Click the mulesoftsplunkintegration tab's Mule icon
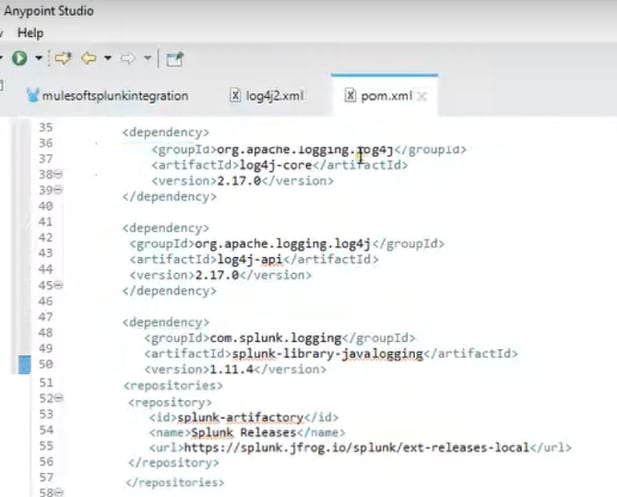 33,95
